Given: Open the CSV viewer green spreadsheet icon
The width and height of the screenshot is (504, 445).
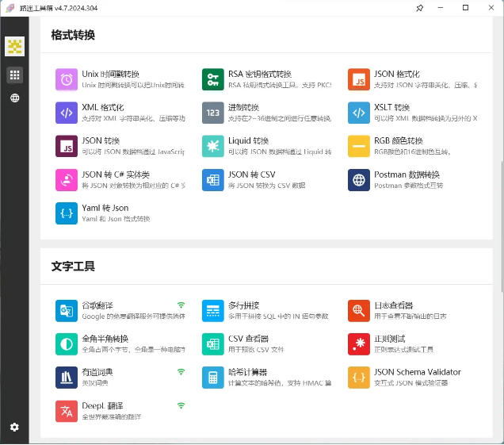Looking at the screenshot, I should (213, 344).
